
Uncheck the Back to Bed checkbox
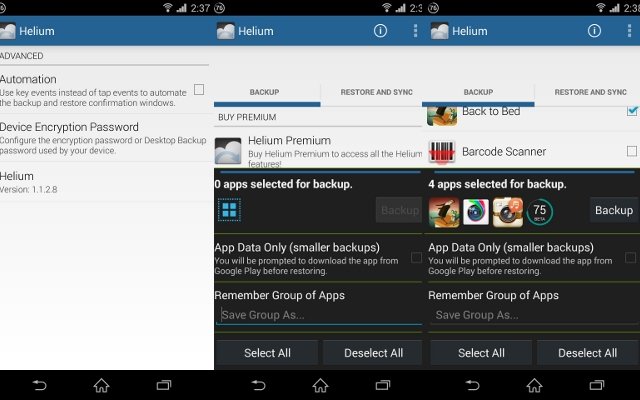(632, 111)
